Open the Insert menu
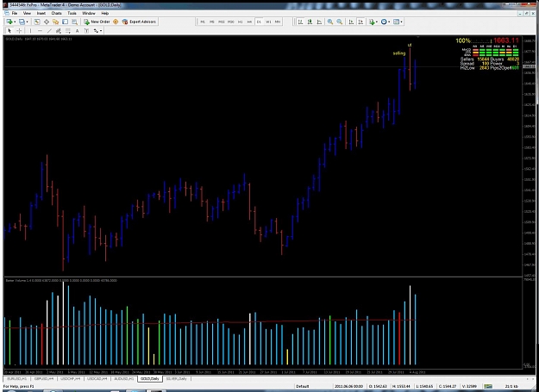This screenshot has height=392, width=539. (41, 13)
